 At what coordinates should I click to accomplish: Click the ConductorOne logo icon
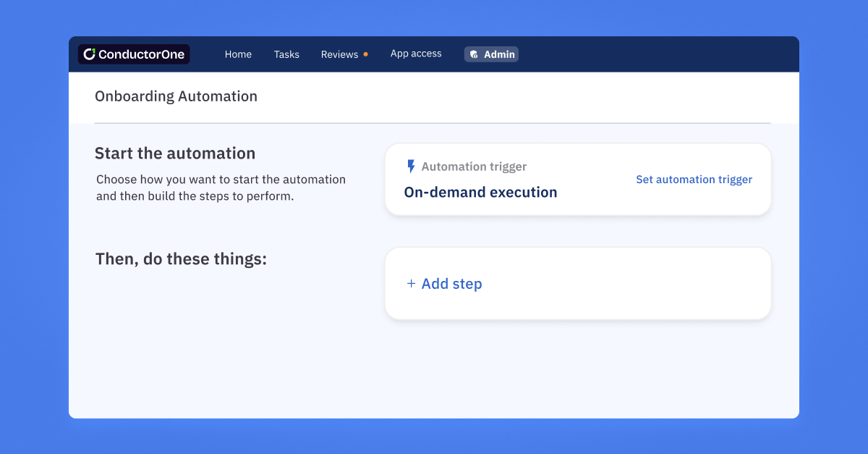(x=89, y=53)
